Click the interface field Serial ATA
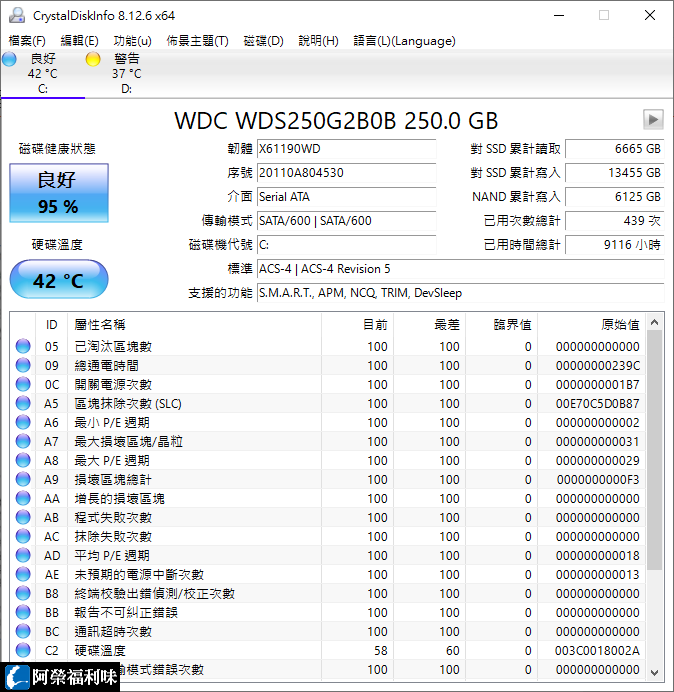674x692 pixels. (346, 196)
